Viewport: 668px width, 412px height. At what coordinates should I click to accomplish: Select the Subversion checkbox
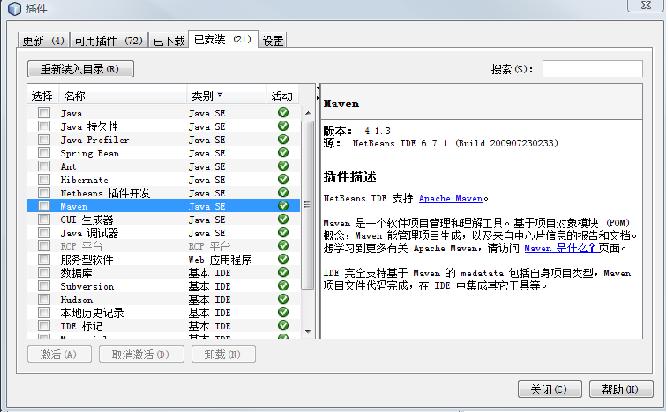coord(44,286)
